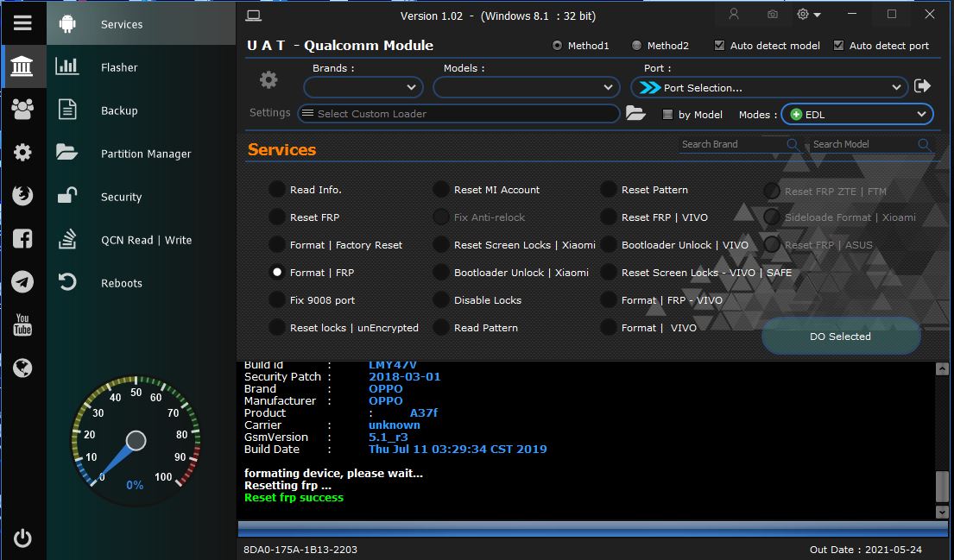Open the Flasher menu item
This screenshot has width=954, height=560.
(x=141, y=67)
